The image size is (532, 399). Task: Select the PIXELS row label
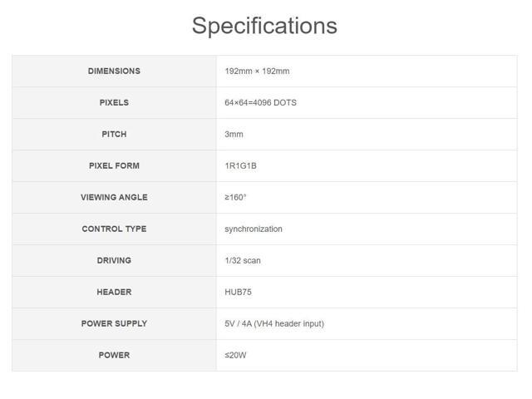(114, 103)
